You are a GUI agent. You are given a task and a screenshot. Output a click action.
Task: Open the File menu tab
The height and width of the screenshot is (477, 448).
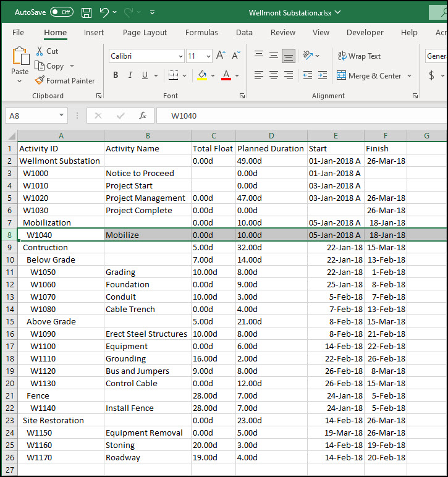18,33
